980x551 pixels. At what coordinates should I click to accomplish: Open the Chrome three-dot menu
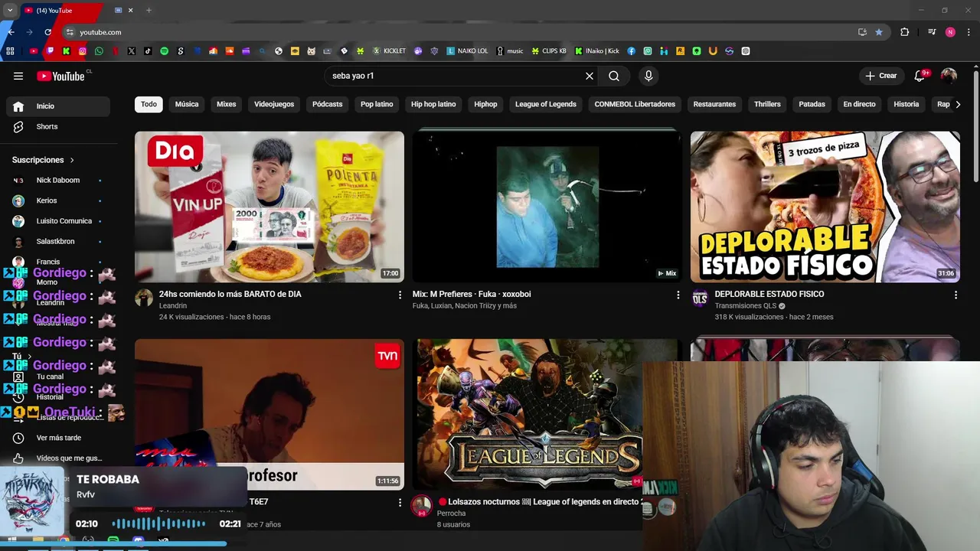point(969,32)
